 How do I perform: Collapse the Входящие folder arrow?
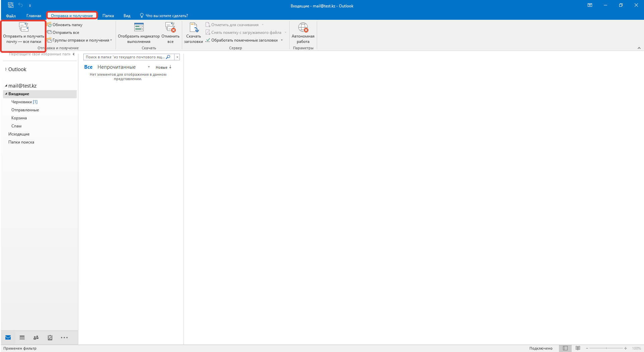click(6, 94)
